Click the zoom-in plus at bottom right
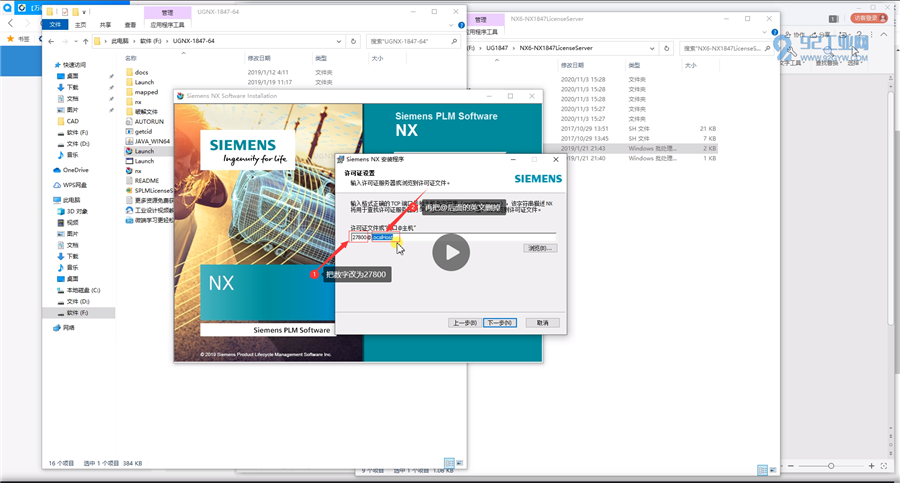 pyautogui.click(x=871, y=466)
